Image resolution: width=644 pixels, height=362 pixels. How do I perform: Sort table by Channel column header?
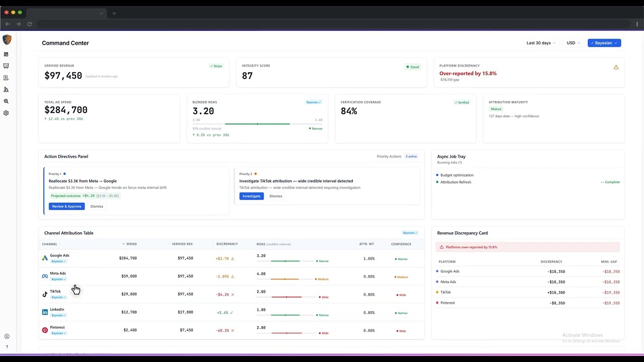point(51,244)
